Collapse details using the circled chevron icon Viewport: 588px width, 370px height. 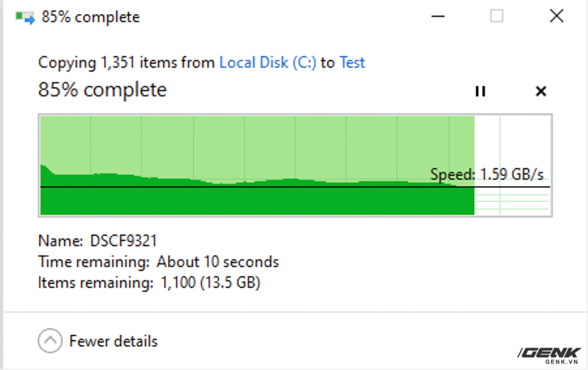point(50,341)
